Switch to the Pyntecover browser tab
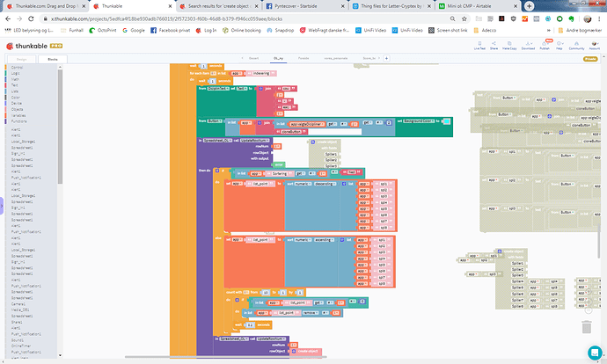This screenshot has width=607, height=364. click(305, 6)
